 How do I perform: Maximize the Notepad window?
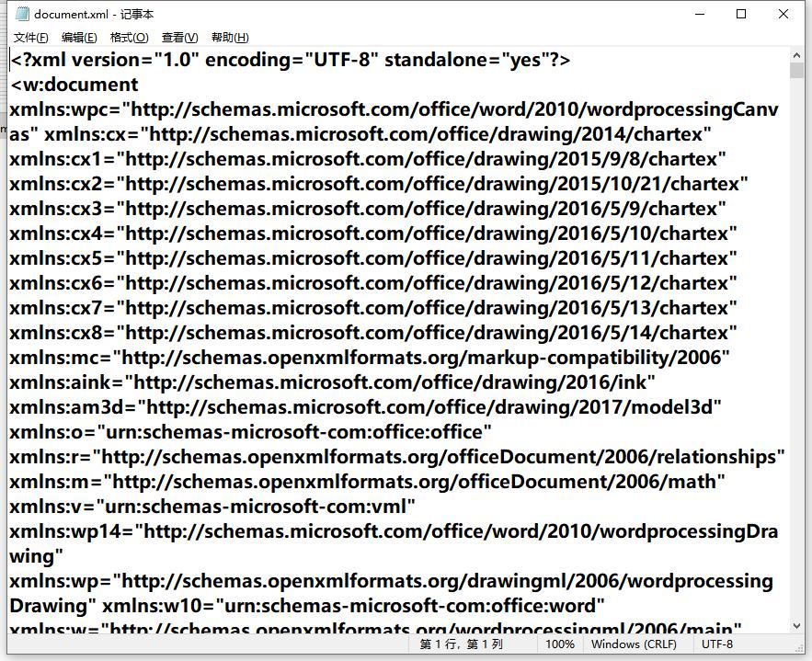(x=741, y=14)
